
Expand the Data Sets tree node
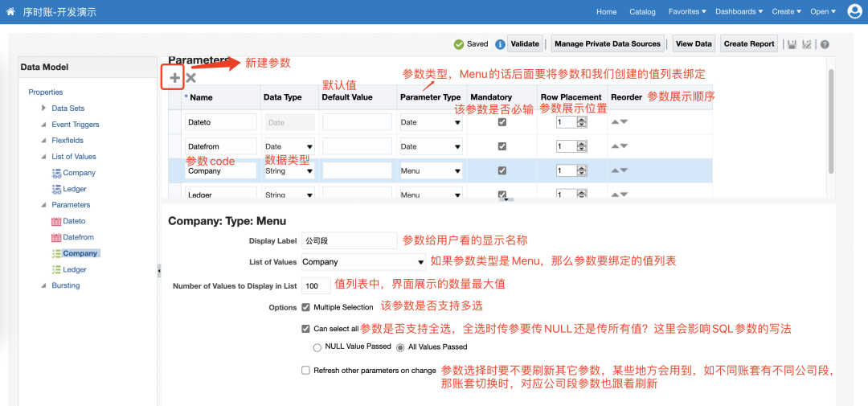(x=43, y=108)
